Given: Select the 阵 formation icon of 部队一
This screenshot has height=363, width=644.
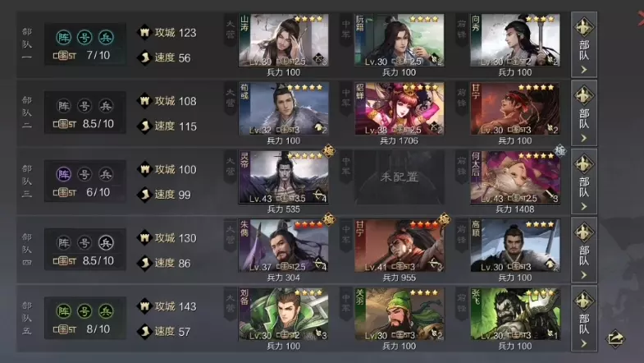Looking at the screenshot, I should click(x=64, y=38).
